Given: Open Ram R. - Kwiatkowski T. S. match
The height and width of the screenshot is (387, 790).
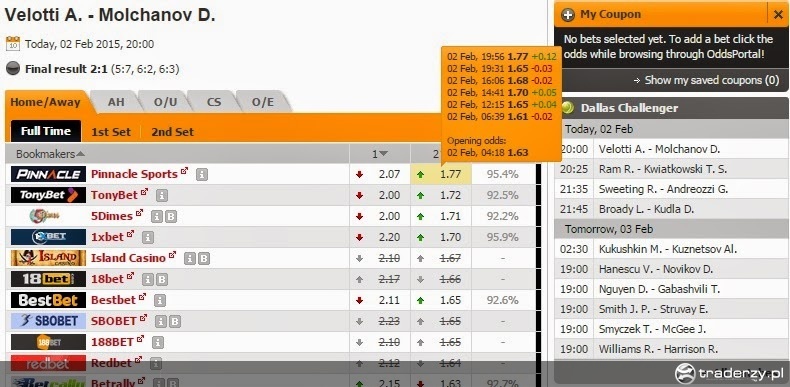Looking at the screenshot, I should [663, 169].
